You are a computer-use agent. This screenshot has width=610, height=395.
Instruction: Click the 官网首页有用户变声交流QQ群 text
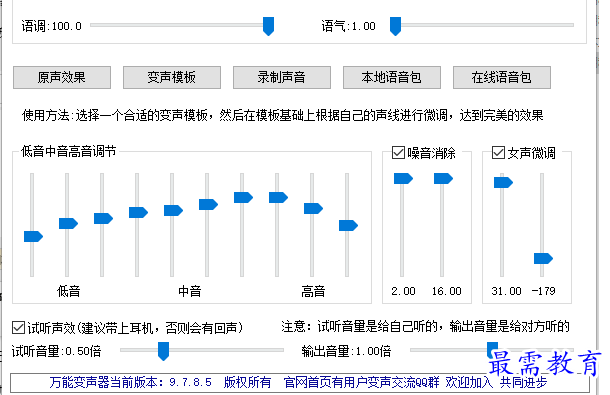pyautogui.click(x=361, y=383)
